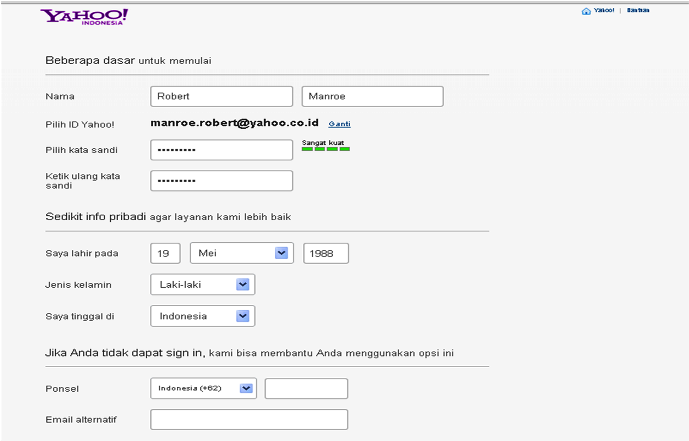The width and height of the screenshot is (689, 441).
Task: Click the 'Pilih kata sandi' label
Action: click(82, 150)
